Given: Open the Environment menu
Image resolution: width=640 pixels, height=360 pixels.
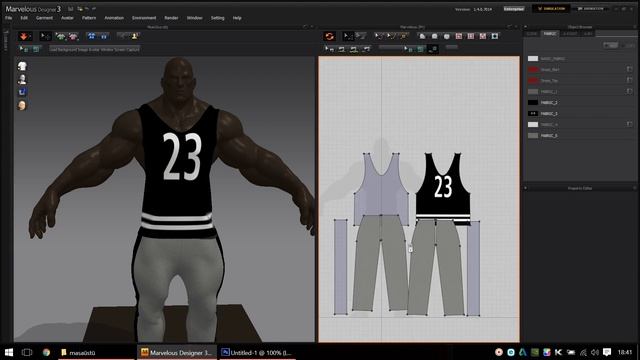Looking at the screenshot, I should click(x=144, y=18).
